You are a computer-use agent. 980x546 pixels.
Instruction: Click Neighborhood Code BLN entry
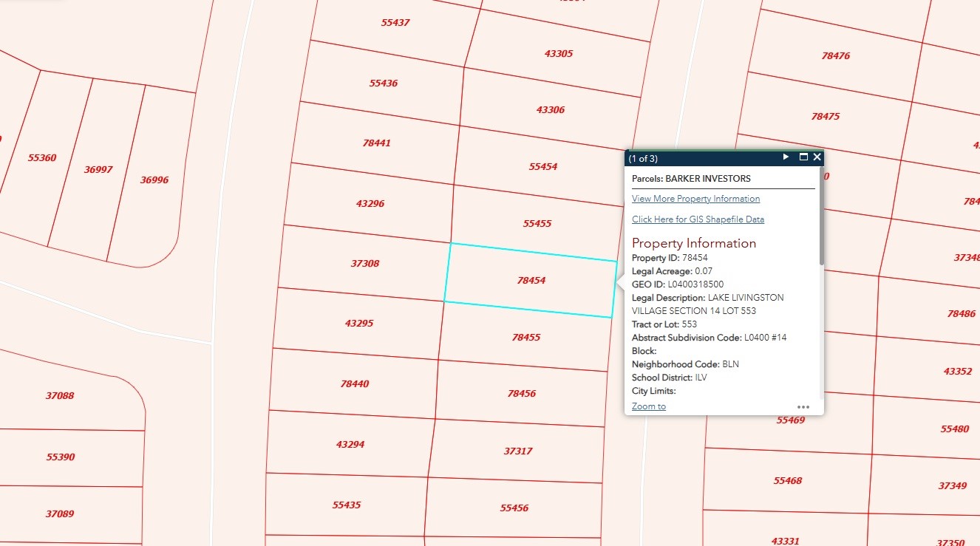coord(685,364)
